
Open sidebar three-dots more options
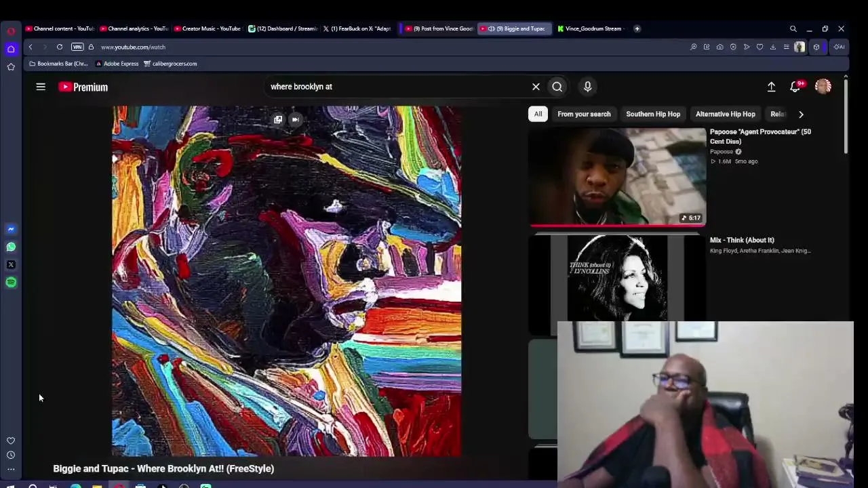click(11, 469)
